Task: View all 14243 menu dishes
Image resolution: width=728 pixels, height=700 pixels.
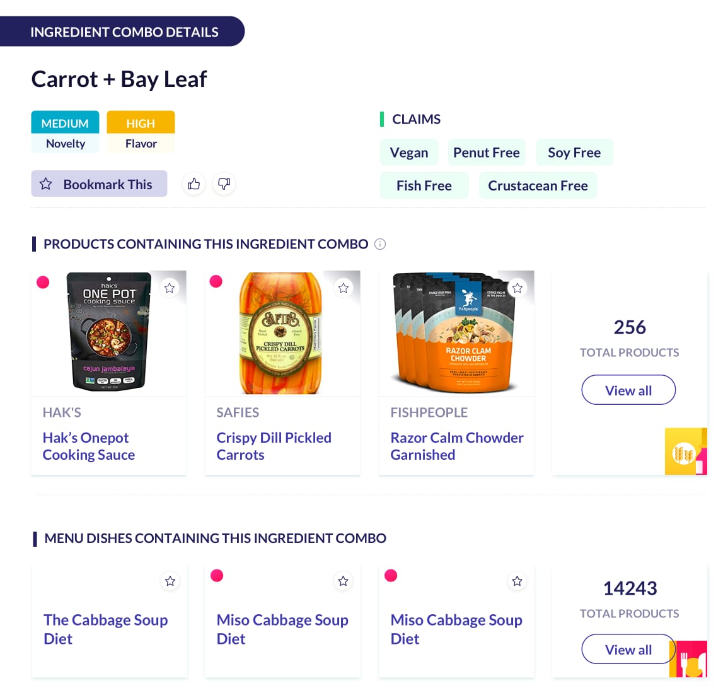Action: point(628,650)
